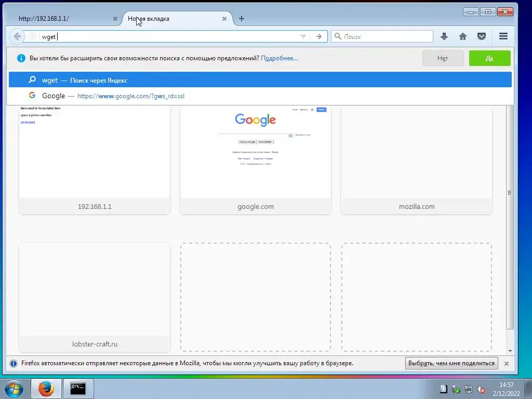Click the green shield tray icon
This screenshot has height=399, width=532.
pyautogui.click(x=456, y=389)
